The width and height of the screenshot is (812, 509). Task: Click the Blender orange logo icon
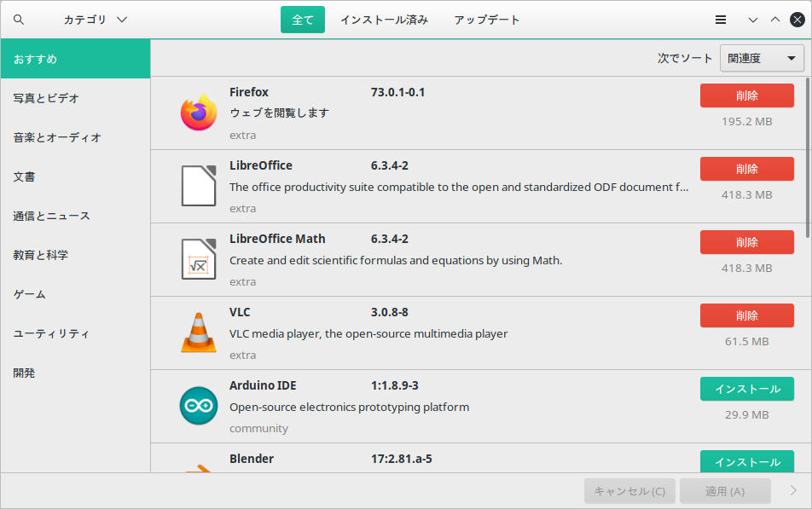click(199, 468)
